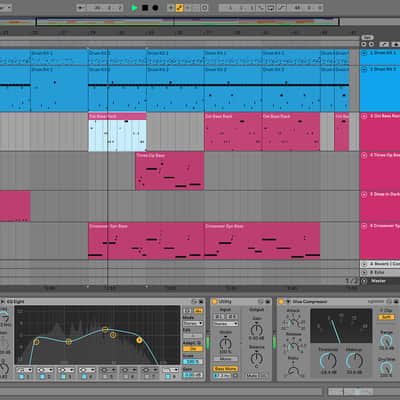
Task: Click the Glue Compressor Makeup knob
Action: tap(355, 360)
